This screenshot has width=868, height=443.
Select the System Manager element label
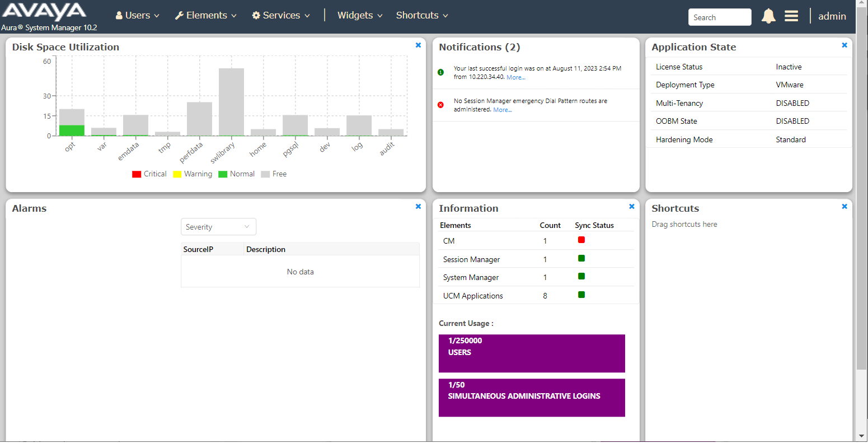471,277
